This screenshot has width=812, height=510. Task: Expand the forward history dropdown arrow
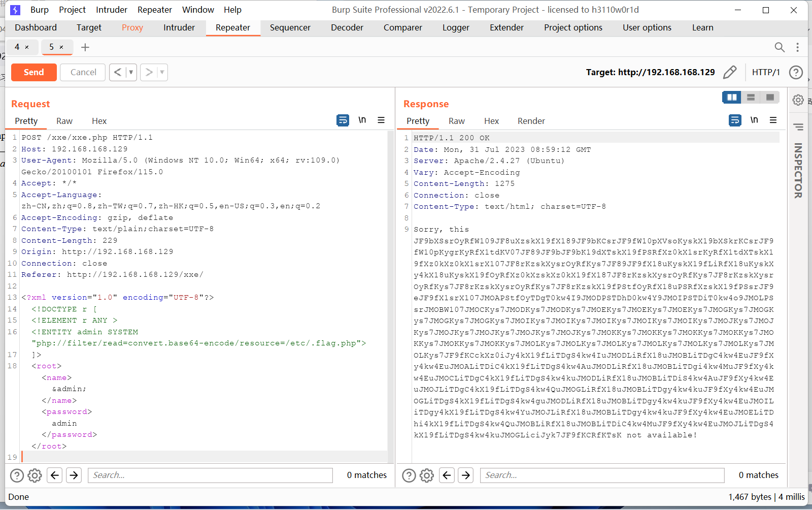162,72
